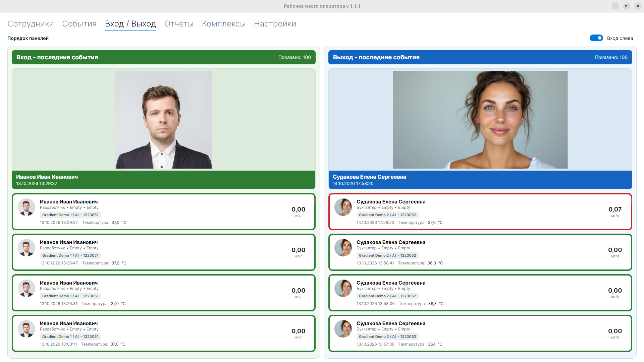Click Судакова avatar in the 13:58:06 event

[343, 288]
